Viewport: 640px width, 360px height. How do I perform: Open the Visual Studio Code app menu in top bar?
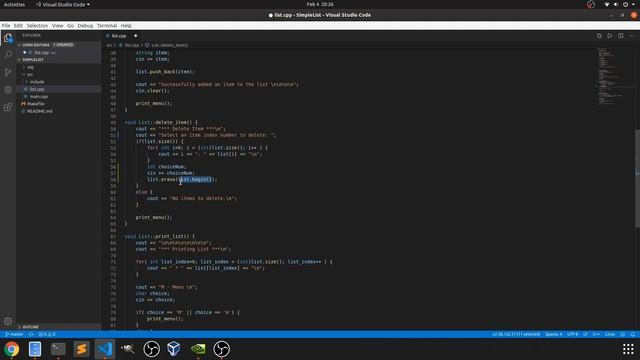click(x=62, y=4)
